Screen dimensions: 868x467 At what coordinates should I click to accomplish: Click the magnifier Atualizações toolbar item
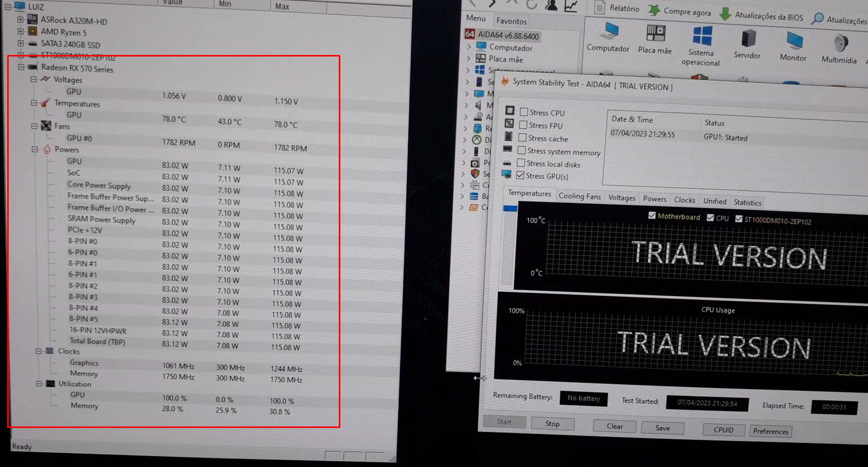[840, 20]
